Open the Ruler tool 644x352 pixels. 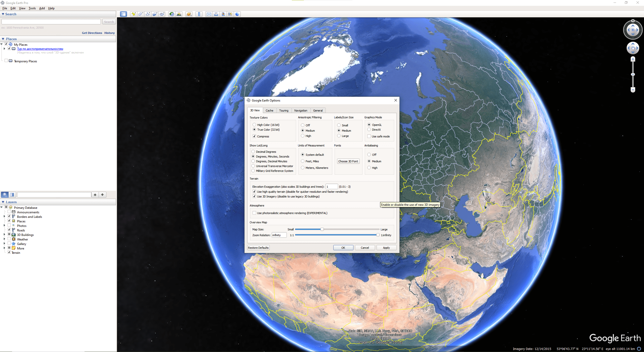[199, 14]
